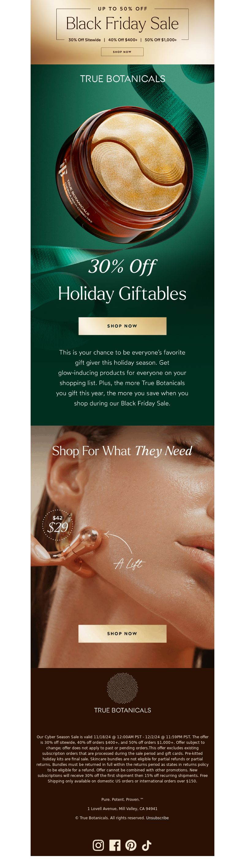Click the 50% Off $1,000+ offer text
245x868 pixels.
coord(160,40)
